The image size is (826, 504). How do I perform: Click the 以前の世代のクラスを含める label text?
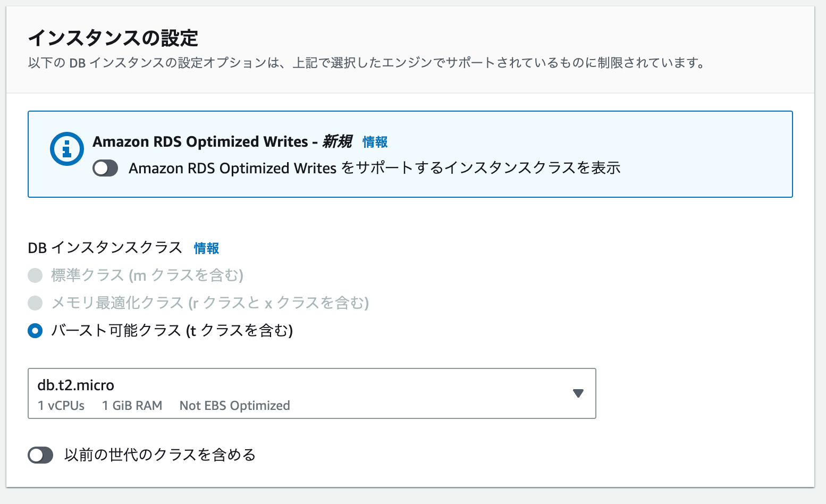pos(159,455)
